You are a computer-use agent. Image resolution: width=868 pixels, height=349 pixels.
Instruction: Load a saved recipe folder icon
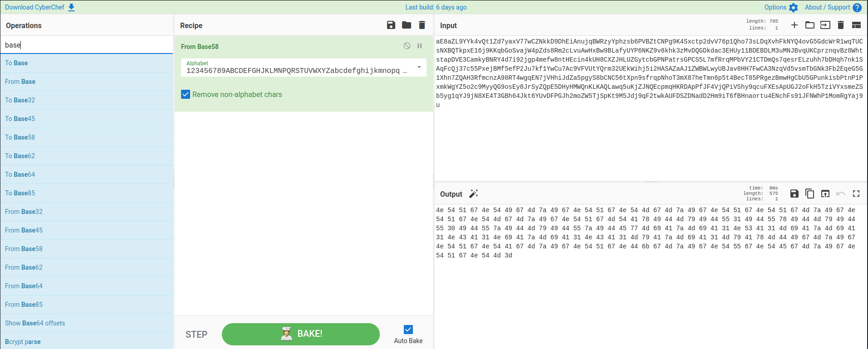[x=407, y=25]
